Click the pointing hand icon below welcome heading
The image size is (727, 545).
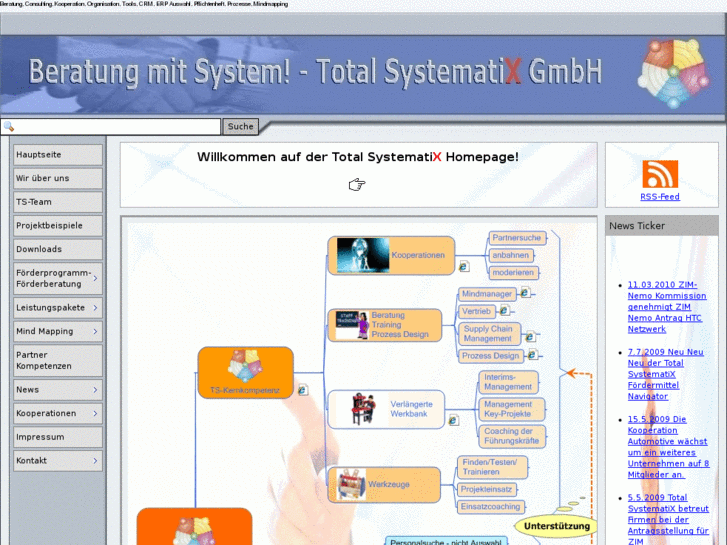(x=357, y=185)
